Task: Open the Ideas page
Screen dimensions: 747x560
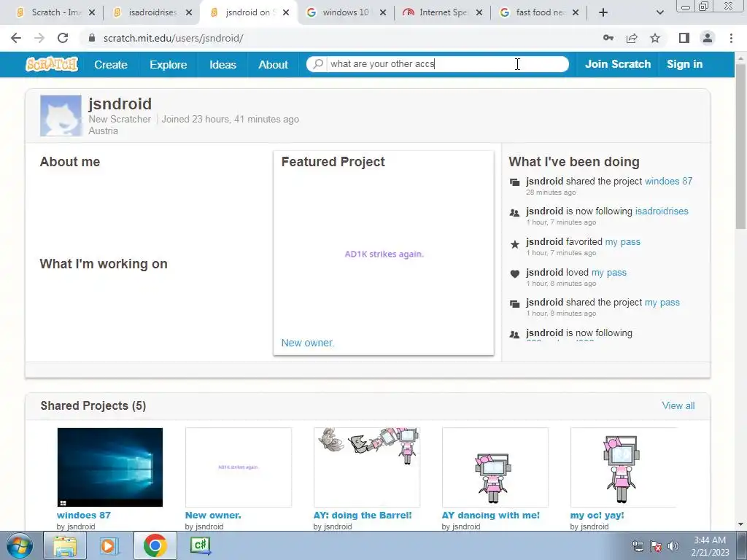Action: [x=223, y=64]
